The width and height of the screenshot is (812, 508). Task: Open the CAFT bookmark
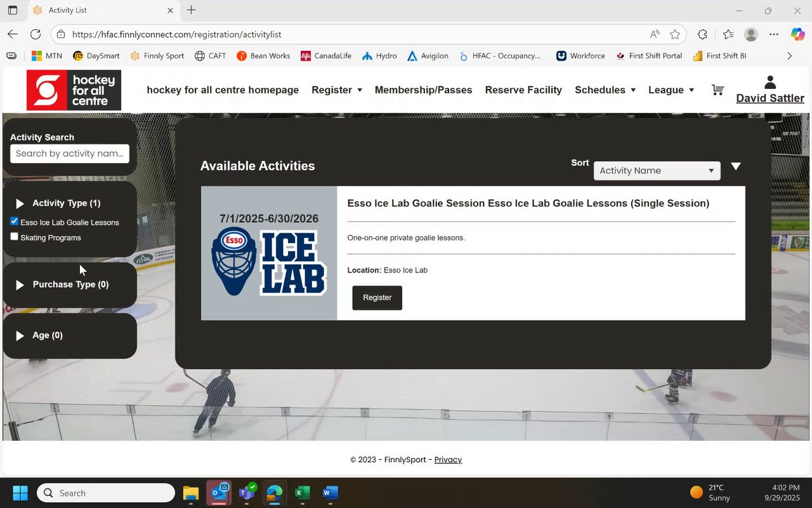pos(210,56)
